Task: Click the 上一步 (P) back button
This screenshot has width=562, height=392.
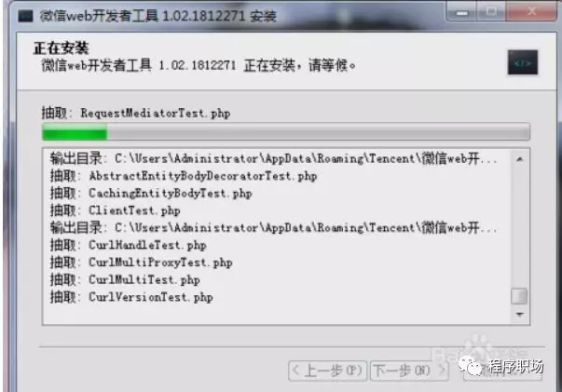Action: [x=327, y=371]
